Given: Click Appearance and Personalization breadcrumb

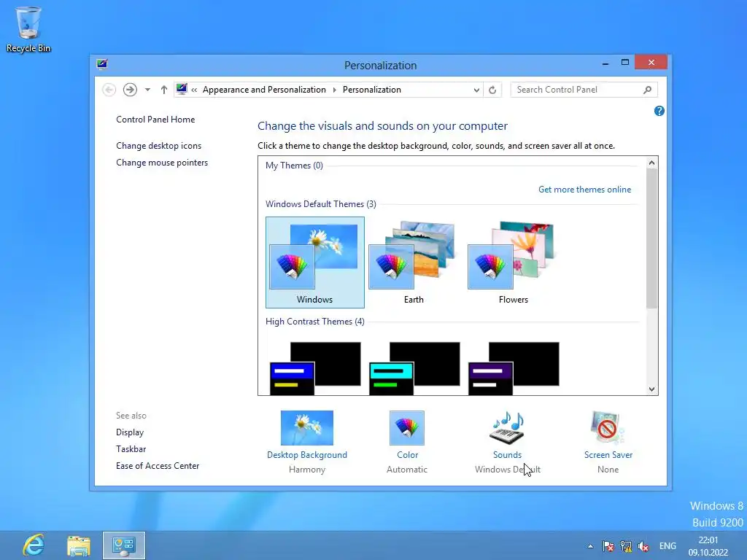Looking at the screenshot, I should tap(264, 90).
